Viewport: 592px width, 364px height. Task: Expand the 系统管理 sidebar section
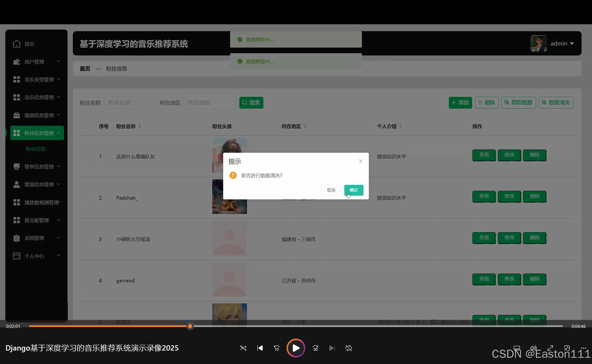35,238
